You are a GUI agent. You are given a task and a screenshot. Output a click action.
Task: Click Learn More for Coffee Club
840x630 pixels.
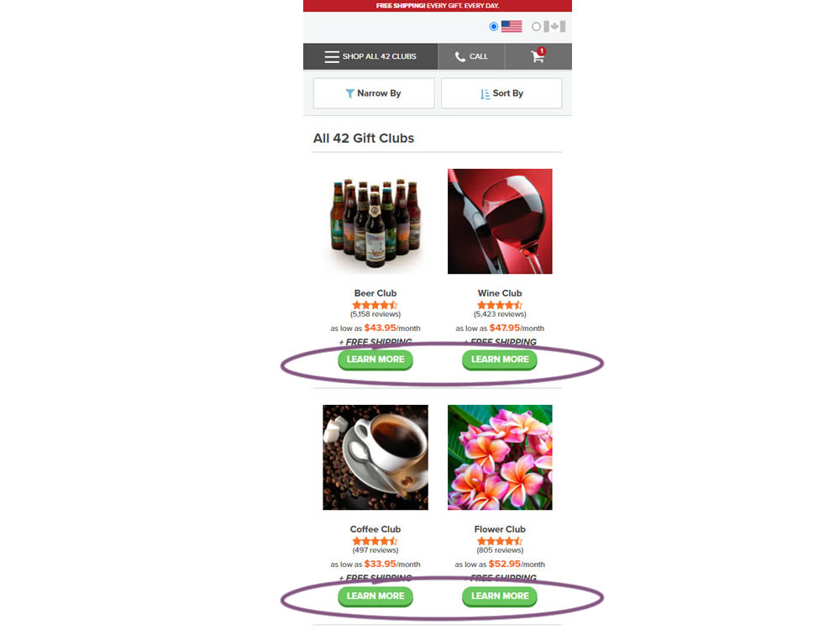pyautogui.click(x=375, y=596)
